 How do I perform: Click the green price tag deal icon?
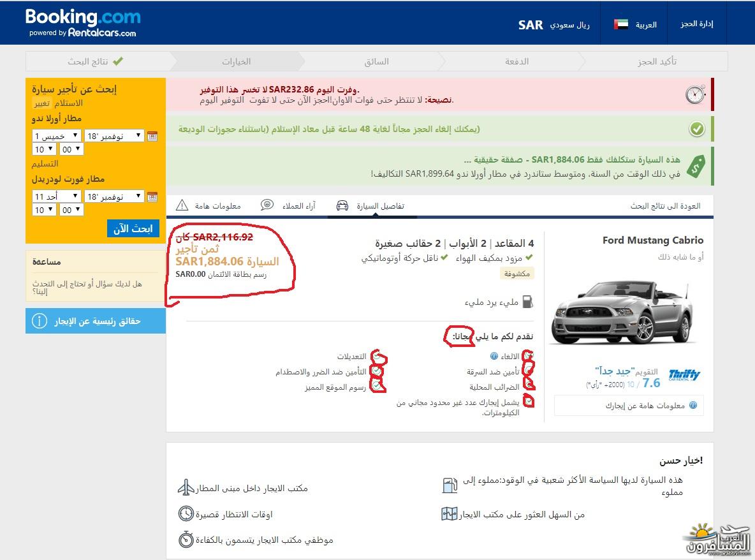[696, 166]
